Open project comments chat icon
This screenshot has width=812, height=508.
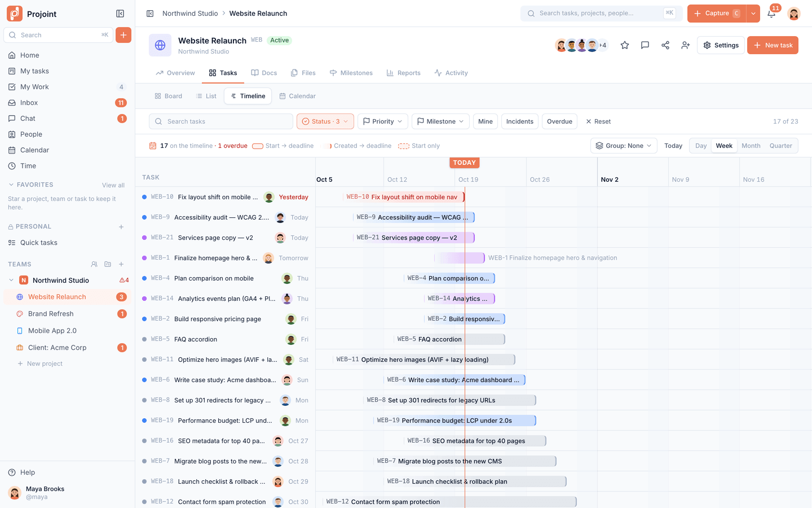[645, 45]
